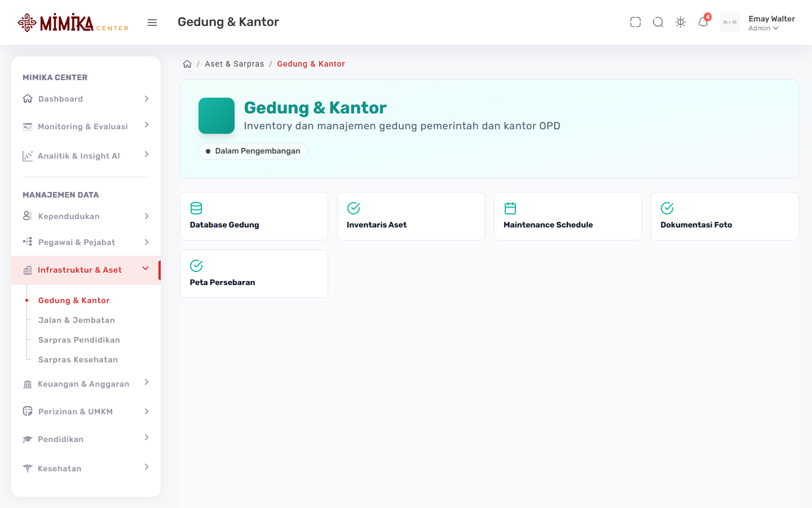Click Monitoring & Evaluasi sidebar icon
Viewport: 812px width, 508px height.
[x=28, y=126]
